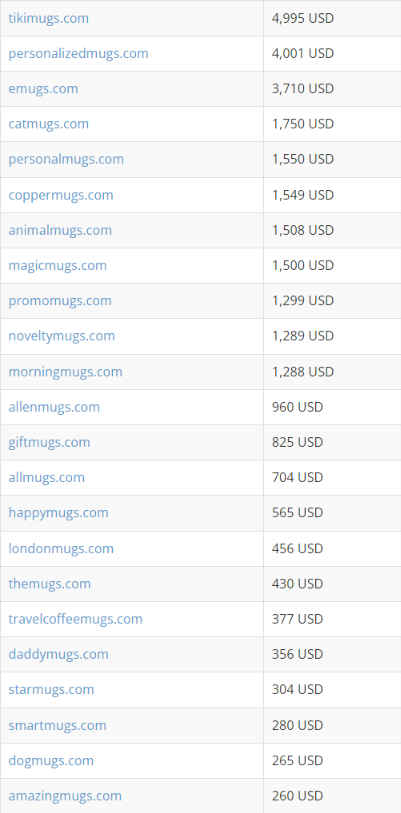Visit londonmugs.com from the table
This screenshot has height=813, width=401.
click(61, 549)
